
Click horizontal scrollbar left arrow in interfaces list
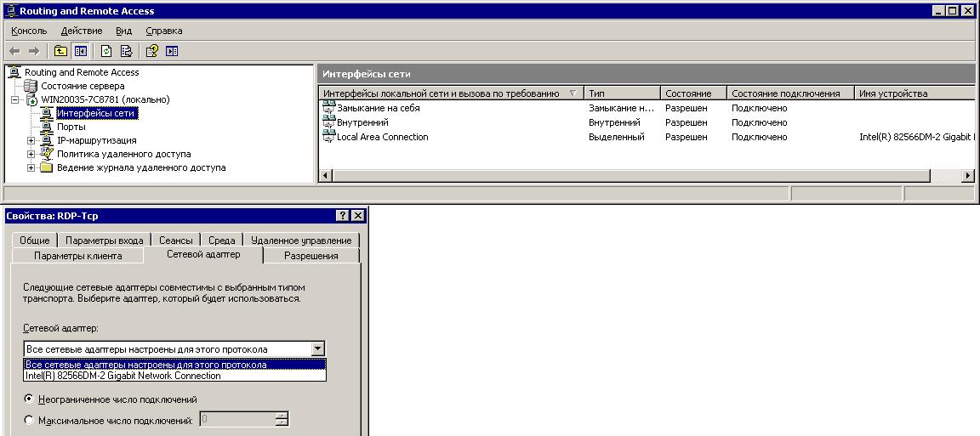click(x=326, y=176)
